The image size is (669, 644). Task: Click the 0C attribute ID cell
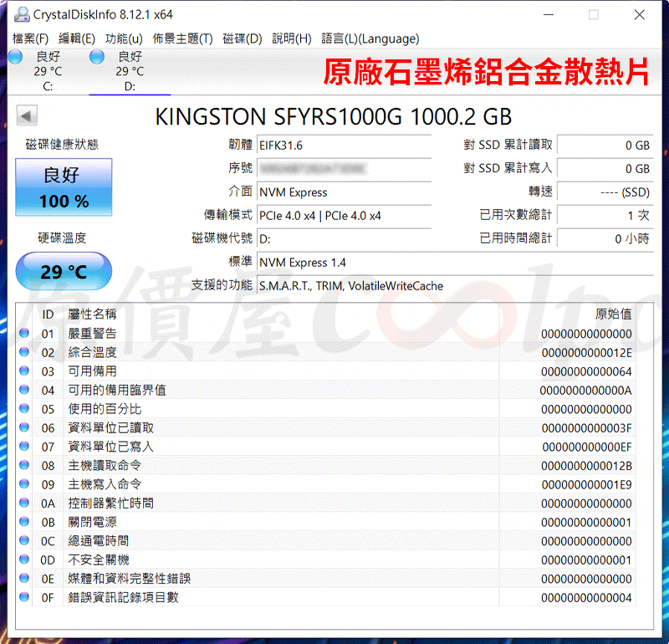click(x=48, y=541)
